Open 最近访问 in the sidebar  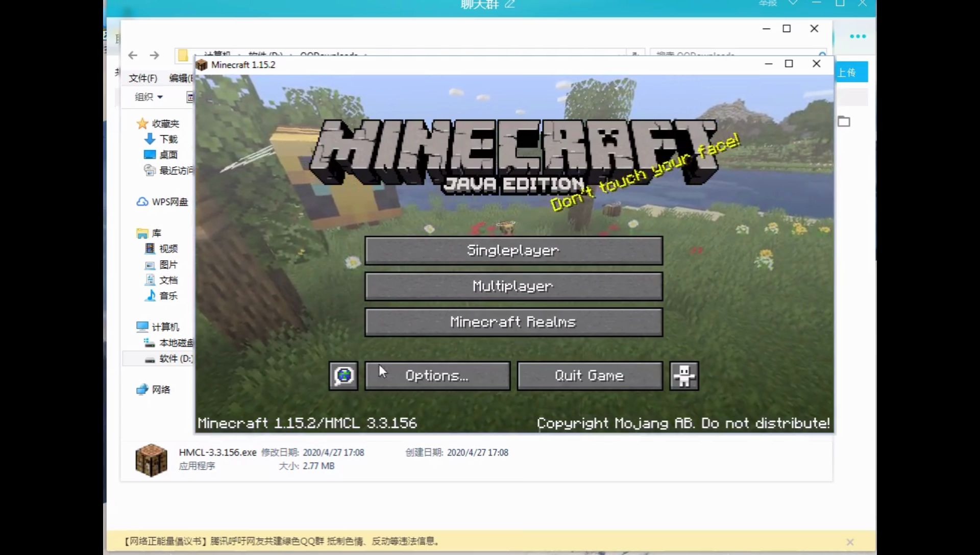pos(176,170)
